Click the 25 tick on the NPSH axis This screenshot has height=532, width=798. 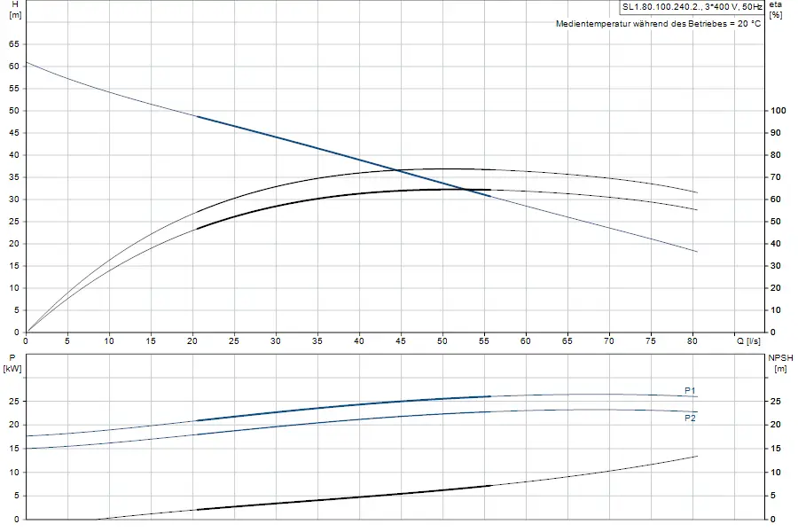[x=776, y=401]
